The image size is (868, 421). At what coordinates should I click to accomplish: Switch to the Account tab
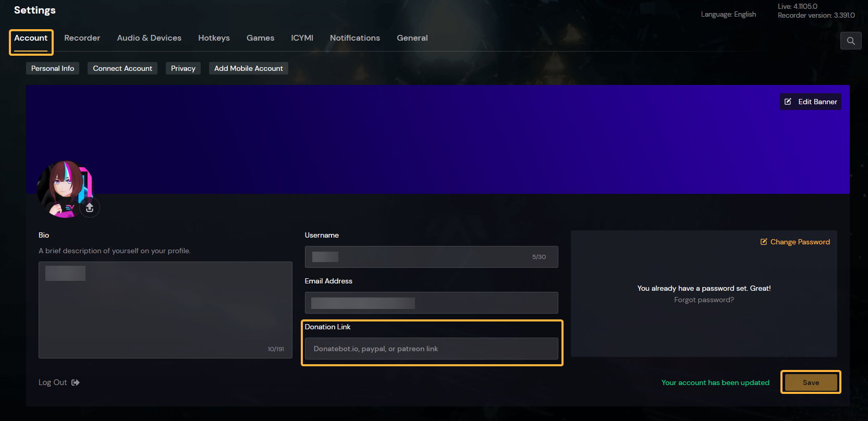[x=31, y=38]
